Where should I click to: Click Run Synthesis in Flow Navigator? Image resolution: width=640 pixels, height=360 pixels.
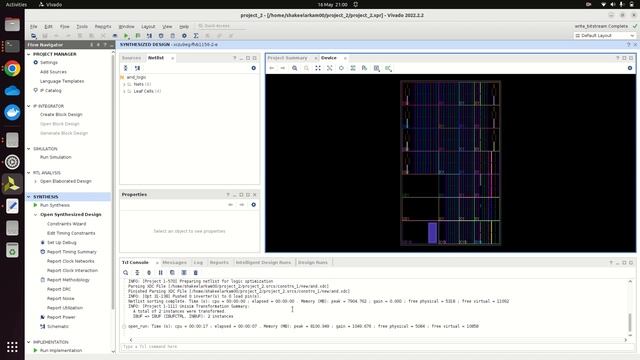coord(55,205)
